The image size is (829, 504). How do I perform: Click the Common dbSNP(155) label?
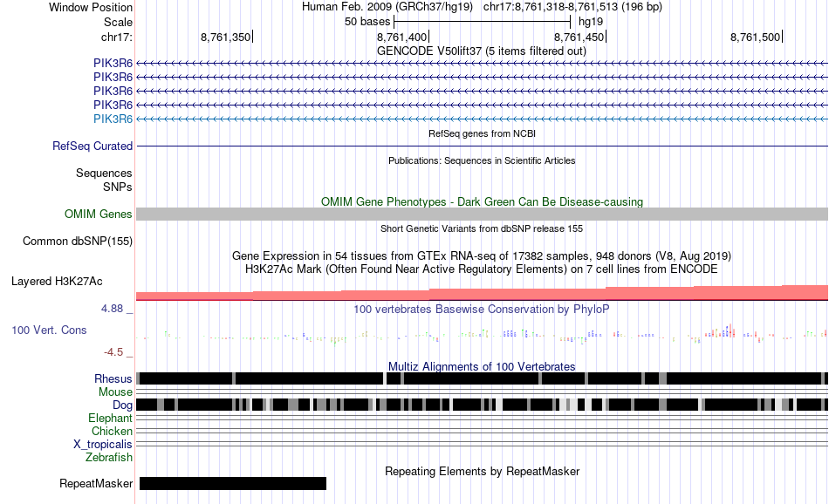tap(77, 241)
